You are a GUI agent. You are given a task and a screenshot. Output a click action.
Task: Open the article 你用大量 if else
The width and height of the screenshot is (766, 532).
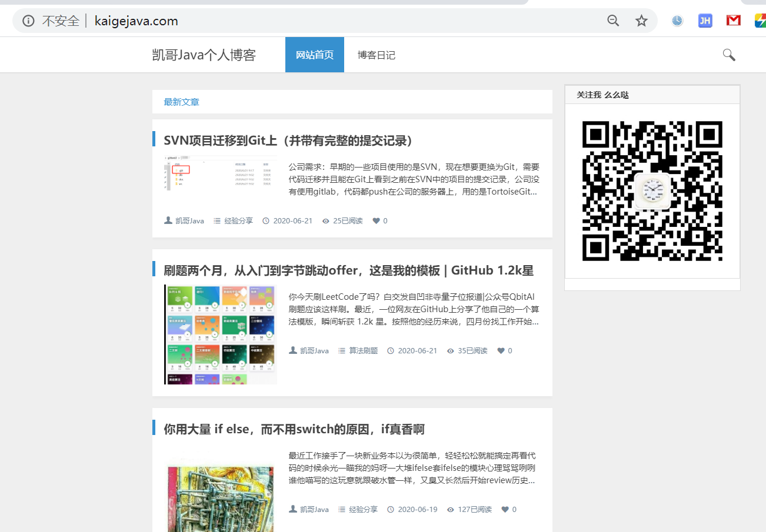[x=294, y=429]
